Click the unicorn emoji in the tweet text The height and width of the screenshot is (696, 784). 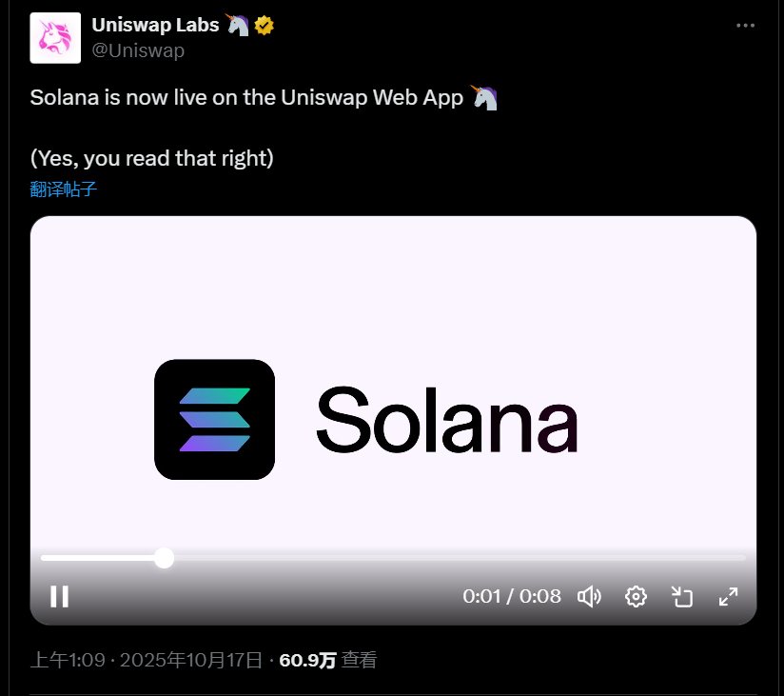tap(484, 97)
